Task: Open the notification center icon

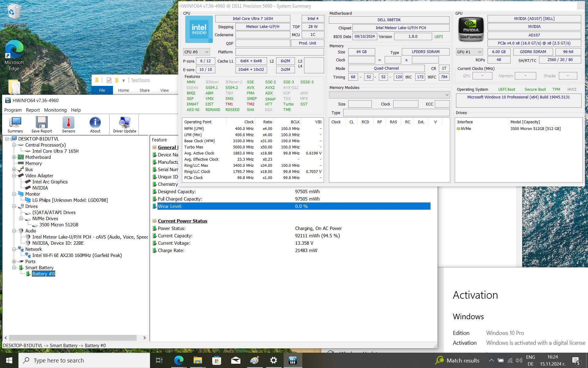Action: [x=576, y=361]
